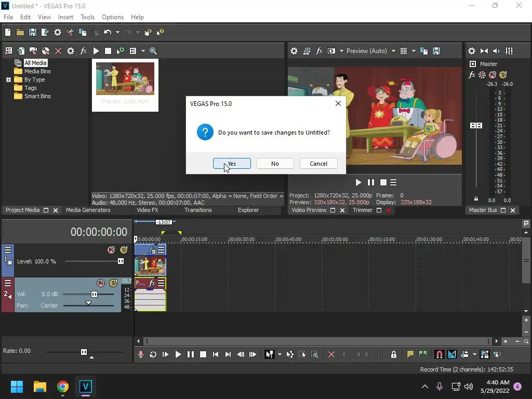Open Media FX icon in Project Media toolbar
532x399 pixels.
(x=83, y=51)
